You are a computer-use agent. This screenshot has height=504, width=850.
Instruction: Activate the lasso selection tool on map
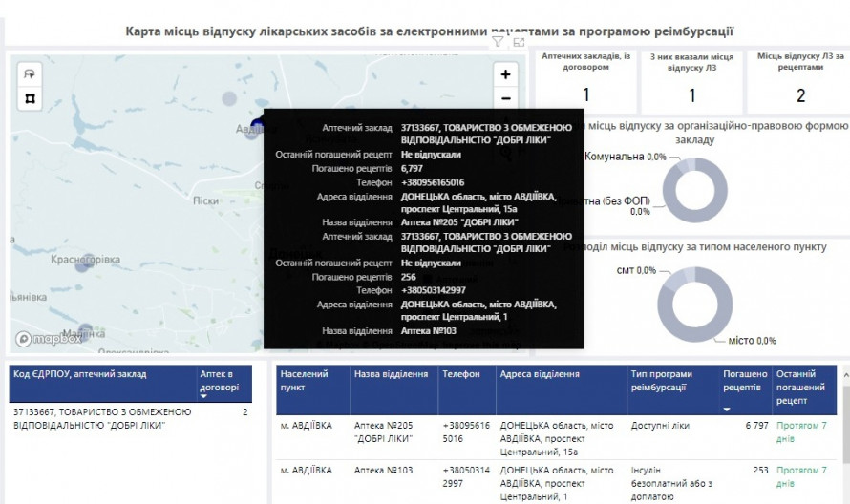pyautogui.click(x=30, y=73)
